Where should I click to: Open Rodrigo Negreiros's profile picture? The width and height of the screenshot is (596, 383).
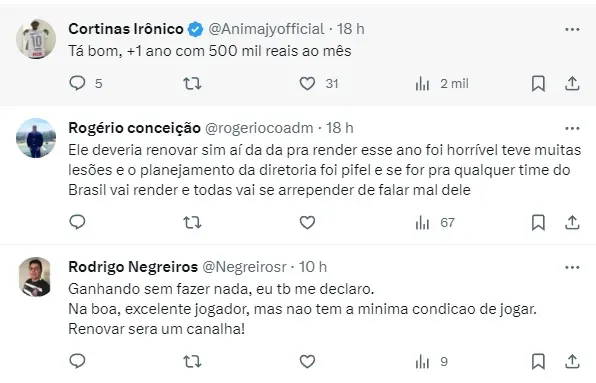[x=35, y=276]
